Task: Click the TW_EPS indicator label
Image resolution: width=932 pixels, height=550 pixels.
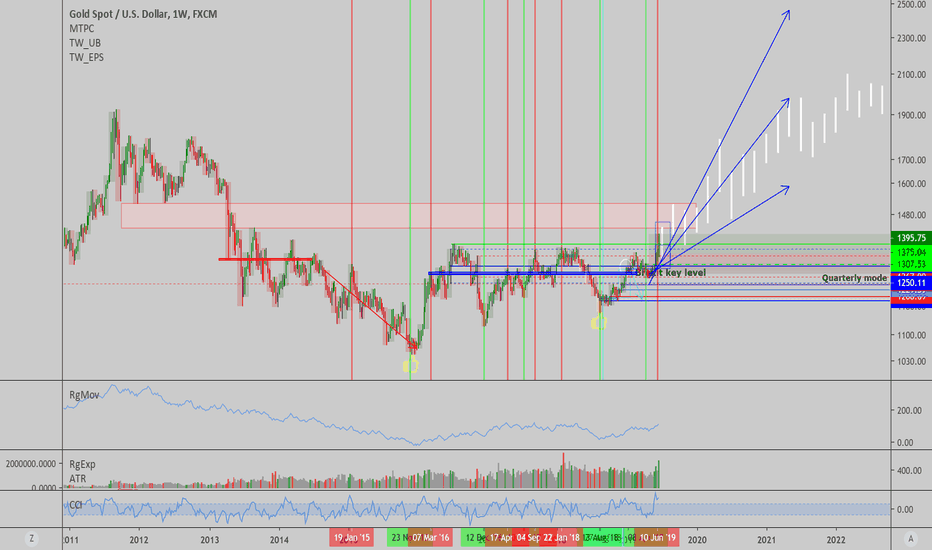Action: coord(86,57)
